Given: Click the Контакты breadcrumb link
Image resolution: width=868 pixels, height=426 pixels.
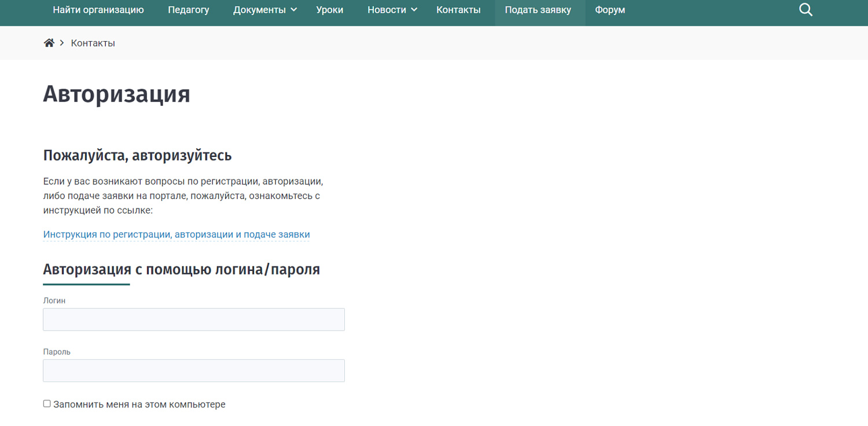Looking at the screenshot, I should pos(93,43).
